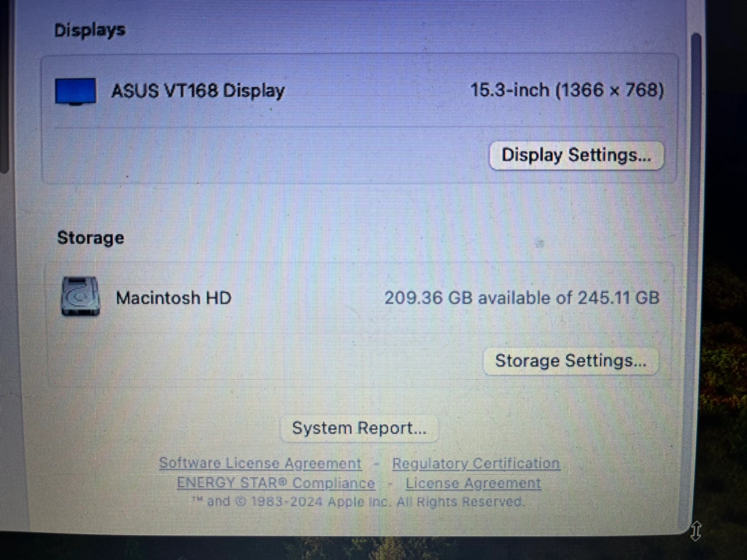Open the Regulatory Certification link

pos(476,463)
